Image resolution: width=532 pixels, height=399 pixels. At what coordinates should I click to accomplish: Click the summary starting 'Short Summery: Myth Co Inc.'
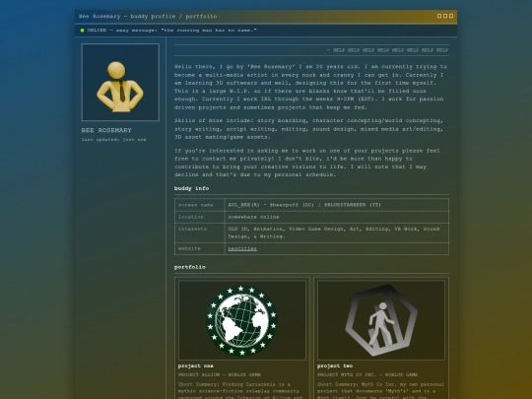coord(380,390)
